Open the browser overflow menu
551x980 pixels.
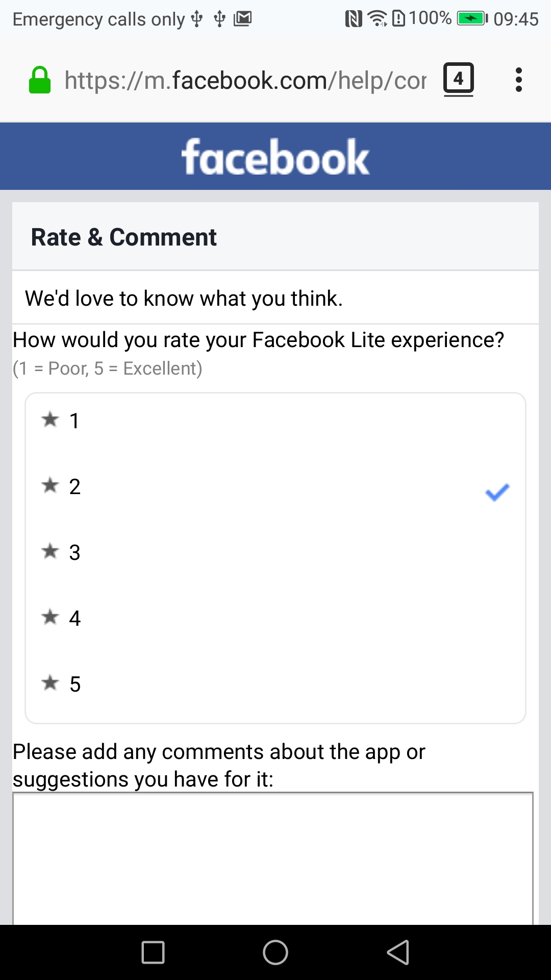519,79
